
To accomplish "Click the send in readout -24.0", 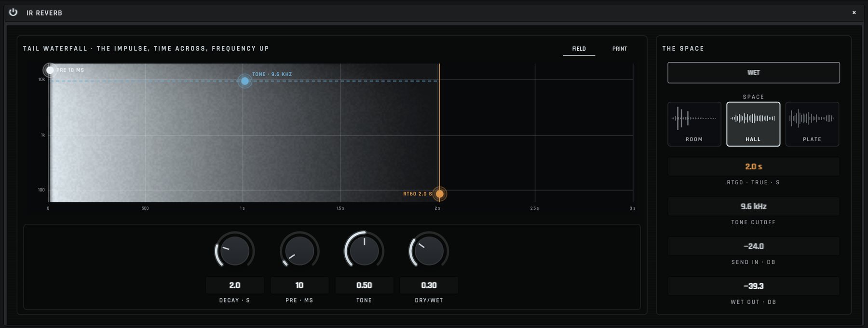I will pos(753,246).
